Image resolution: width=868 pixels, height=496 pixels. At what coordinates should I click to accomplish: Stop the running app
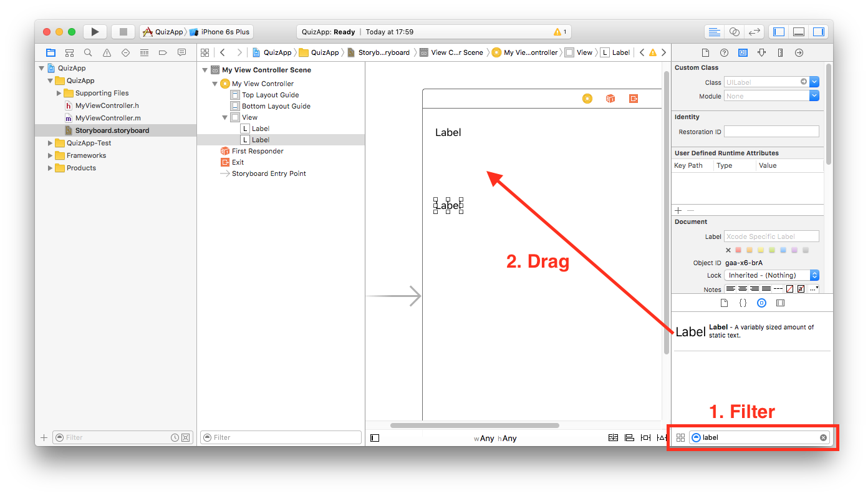pyautogui.click(x=123, y=32)
